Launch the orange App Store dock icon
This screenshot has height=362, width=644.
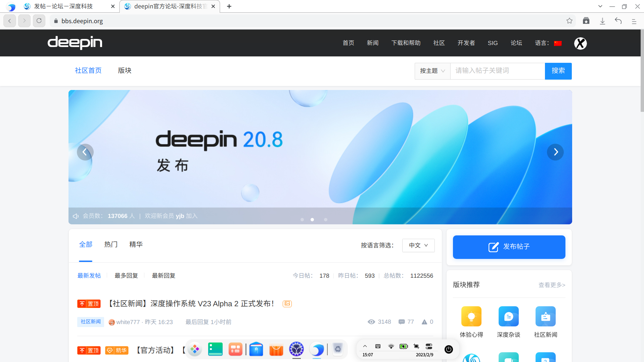click(x=276, y=349)
